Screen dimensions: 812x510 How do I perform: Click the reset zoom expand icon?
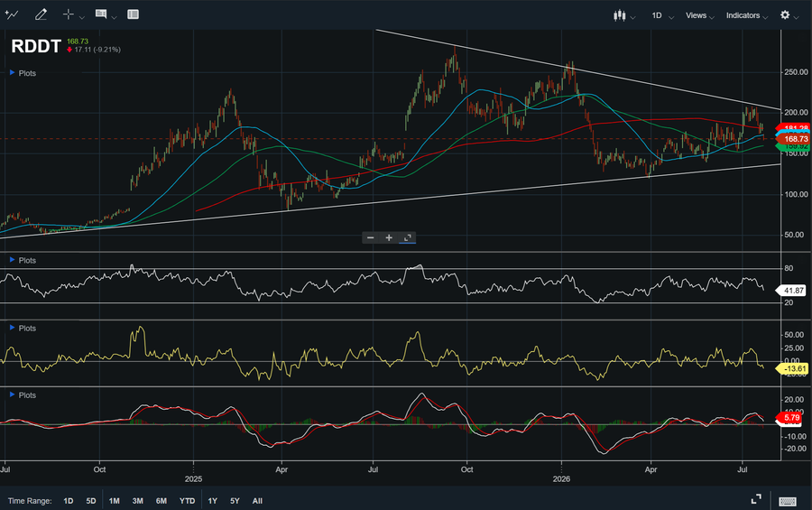pyautogui.click(x=408, y=237)
